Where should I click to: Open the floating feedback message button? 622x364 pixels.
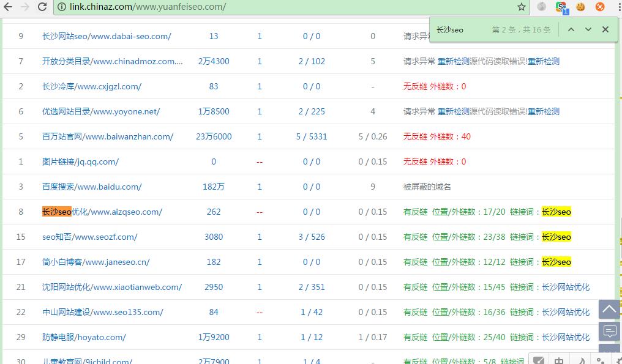click(x=609, y=332)
